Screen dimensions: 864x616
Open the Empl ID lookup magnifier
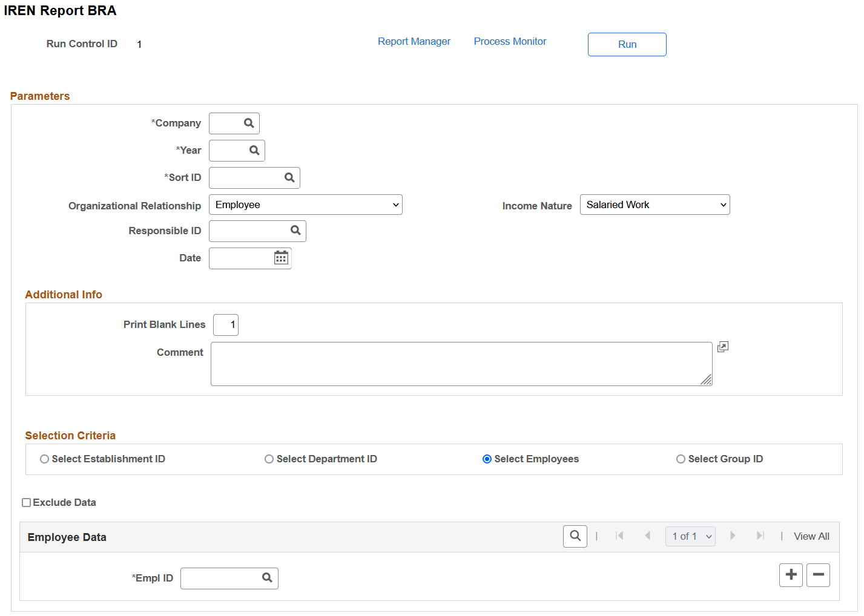click(267, 578)
